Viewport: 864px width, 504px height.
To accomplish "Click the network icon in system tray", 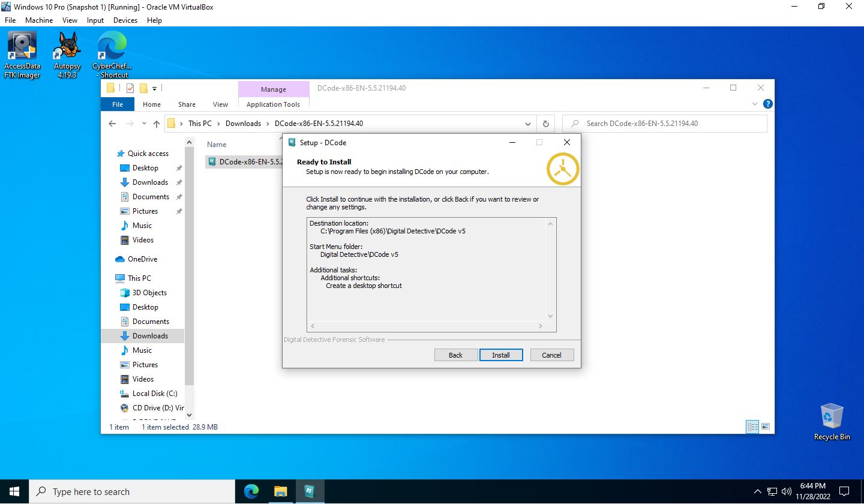I will pos(772,491).
